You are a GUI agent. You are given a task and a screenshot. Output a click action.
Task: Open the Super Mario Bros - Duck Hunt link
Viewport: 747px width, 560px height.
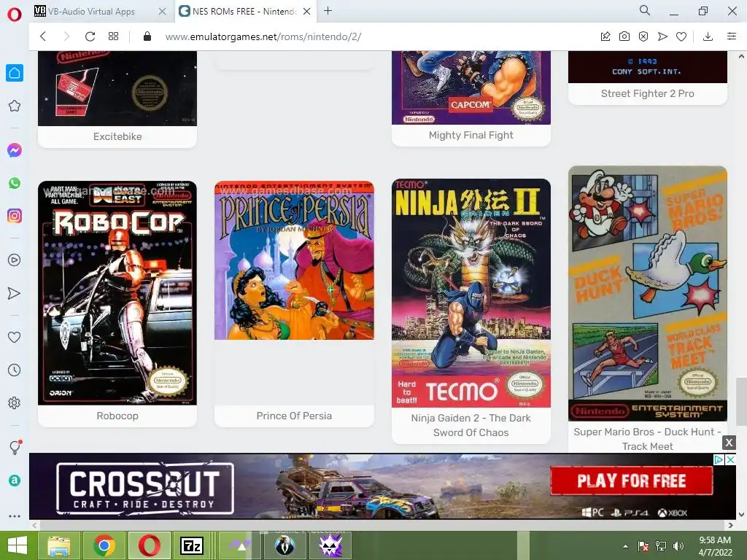[648, 438]
